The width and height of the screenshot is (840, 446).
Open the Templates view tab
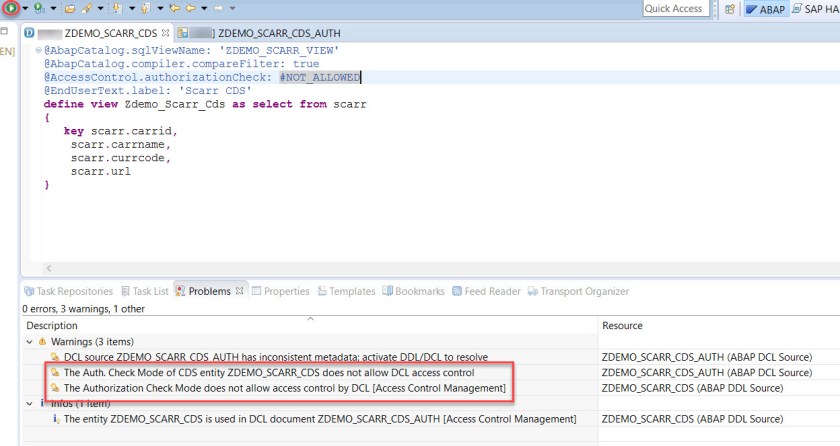[x=346, y=291]
